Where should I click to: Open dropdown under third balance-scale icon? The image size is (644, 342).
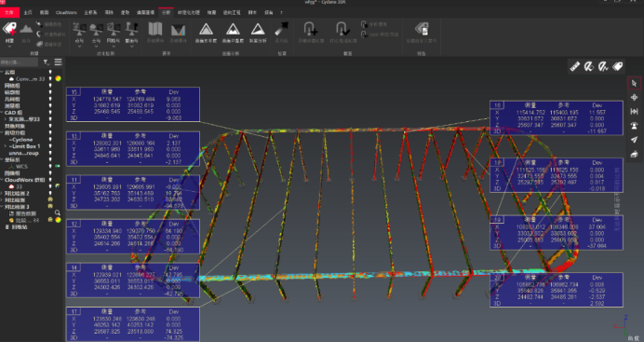(x=114, y=46)
